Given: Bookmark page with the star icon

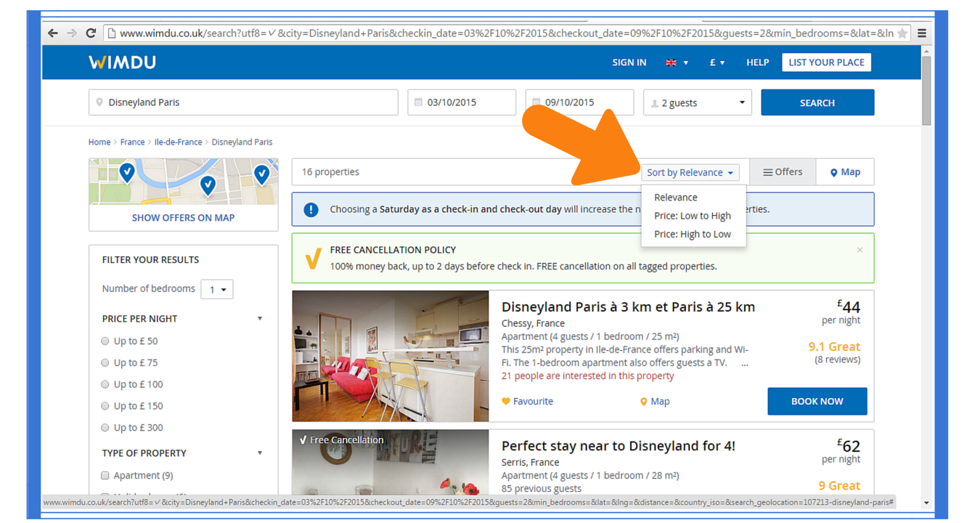Looking at the screenshot, I should click(x=902, y=33).
